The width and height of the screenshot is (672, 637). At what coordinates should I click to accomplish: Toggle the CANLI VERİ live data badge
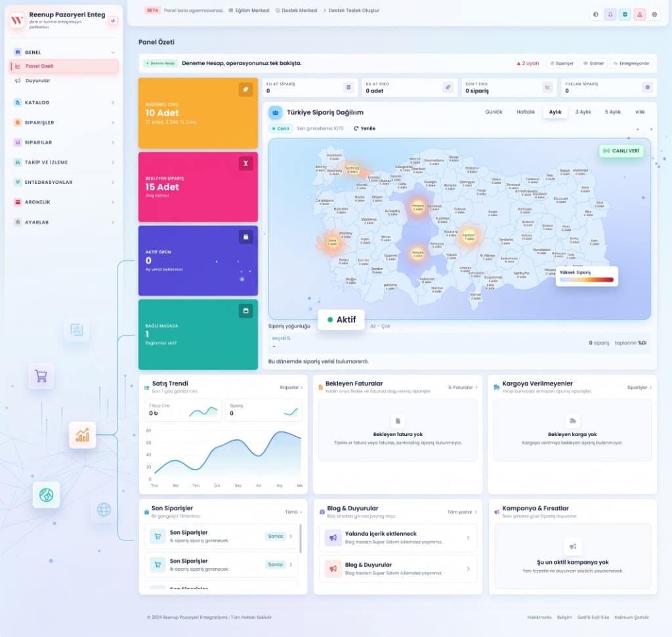click(621, 151)
